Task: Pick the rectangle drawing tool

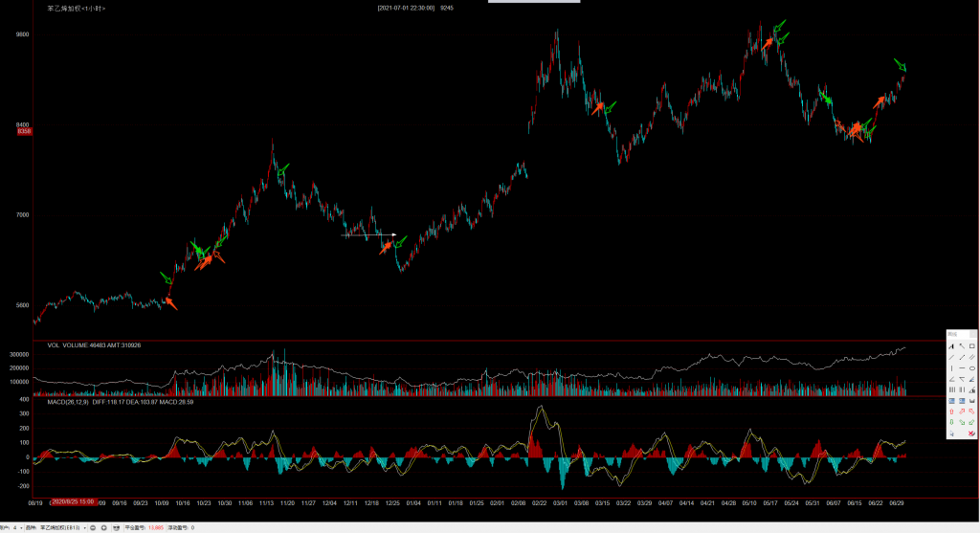Action: click(972, 345)
